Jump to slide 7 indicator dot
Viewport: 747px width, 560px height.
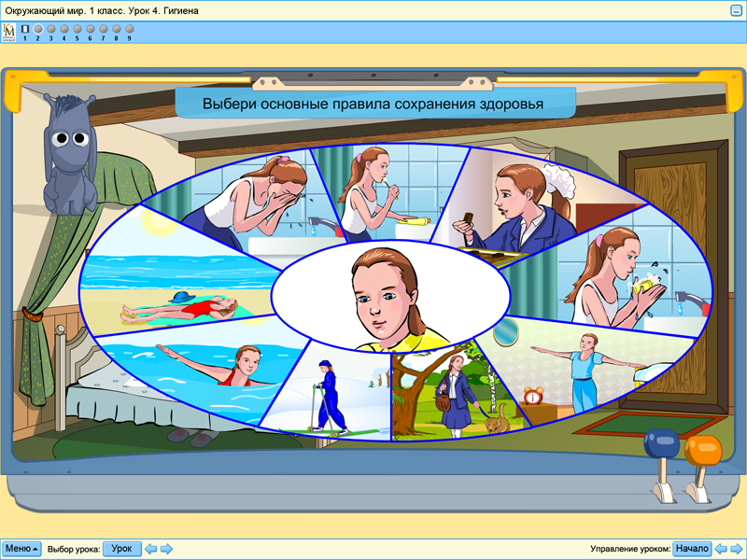pyautogui.click(x=103, y=29)
